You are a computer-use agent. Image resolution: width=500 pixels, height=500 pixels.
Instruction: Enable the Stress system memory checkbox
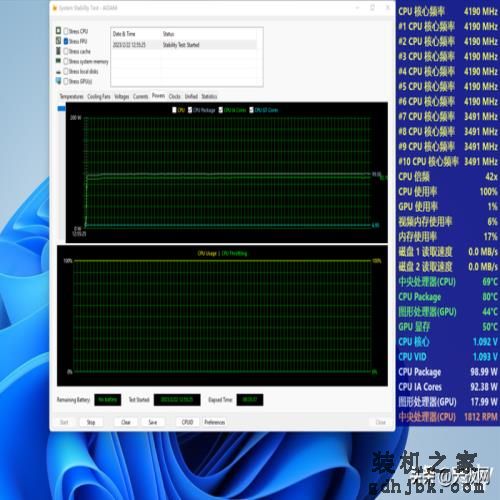(66, 61)
